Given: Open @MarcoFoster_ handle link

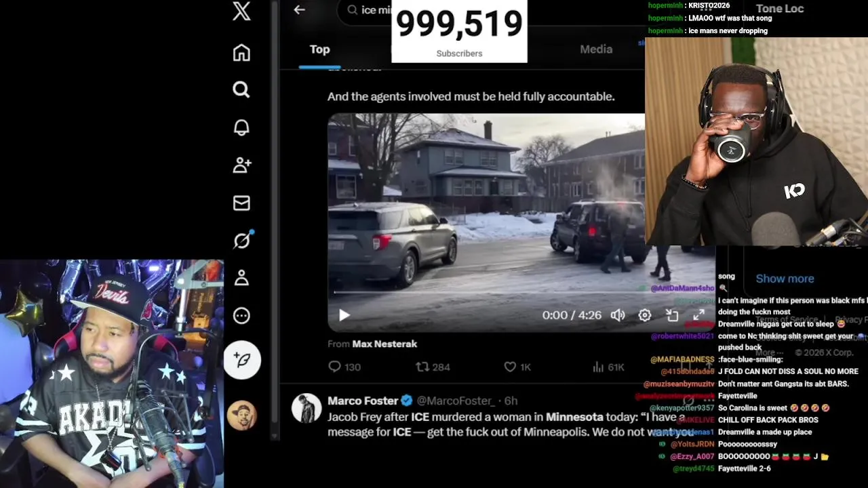Looking at the screenshot, I should [456, 401].
